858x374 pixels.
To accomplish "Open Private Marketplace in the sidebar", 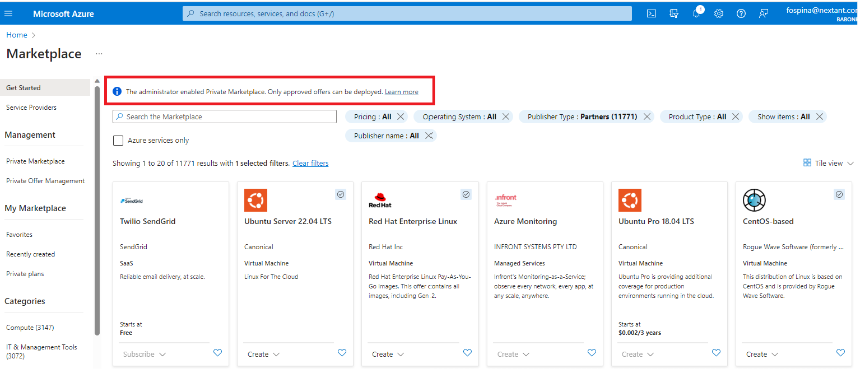I will [36, 162].
